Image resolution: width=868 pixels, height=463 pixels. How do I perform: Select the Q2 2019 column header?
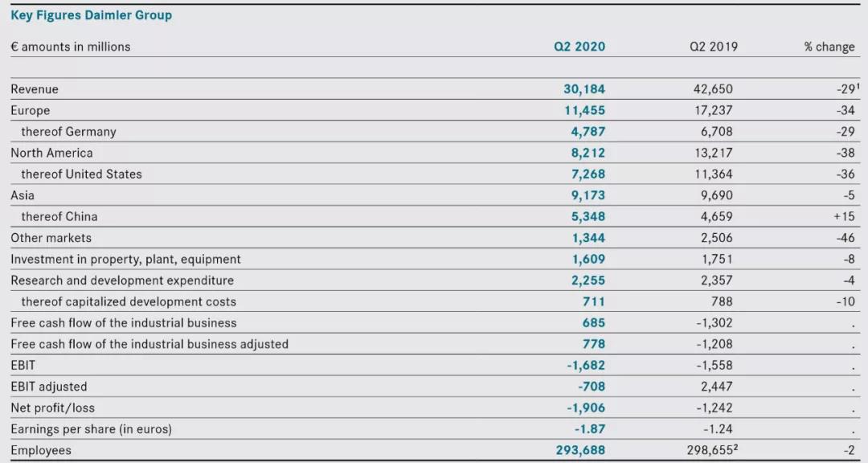click(713, 47)
